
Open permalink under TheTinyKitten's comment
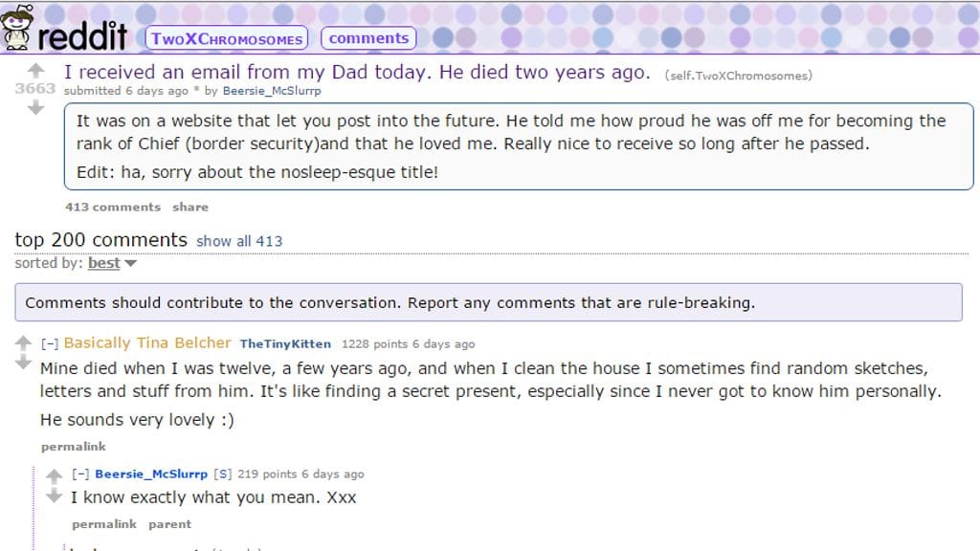tap(73, 447)
